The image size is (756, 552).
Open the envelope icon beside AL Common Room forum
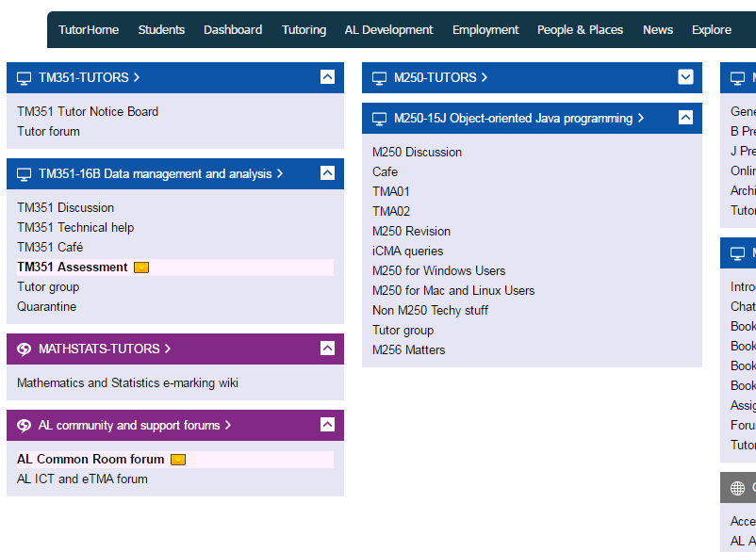(178, 459)
